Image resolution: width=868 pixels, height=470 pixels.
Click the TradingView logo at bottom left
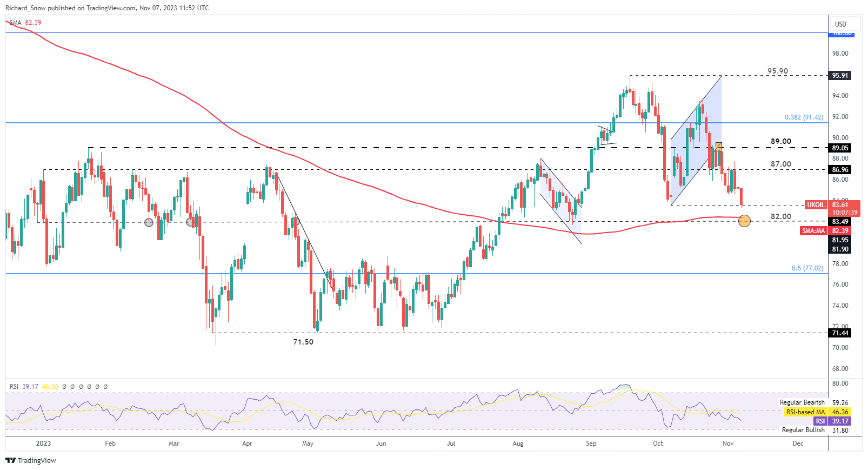pyautogui.click(x=31, y=460)
